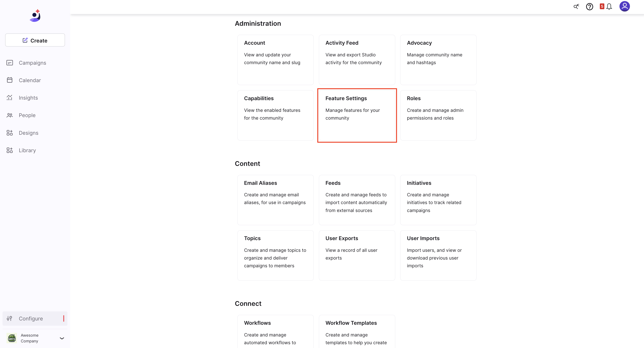Open the user profile avatar
The width and height of the screenshot is (644, 348).
click(x=625, y=6)
